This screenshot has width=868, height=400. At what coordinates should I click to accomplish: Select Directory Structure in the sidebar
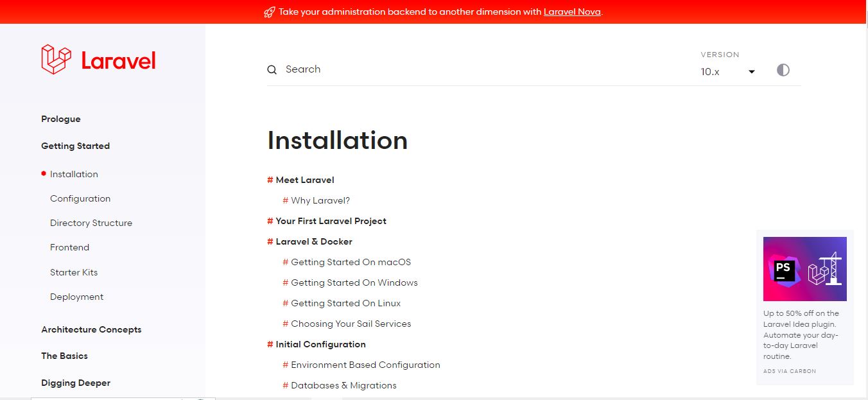point(91,223)
